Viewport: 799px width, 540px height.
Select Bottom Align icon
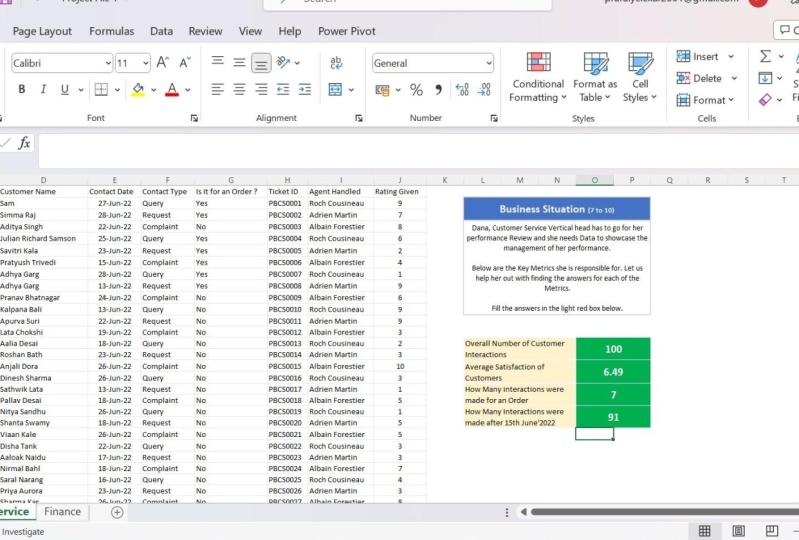click(x=261, y=63)
